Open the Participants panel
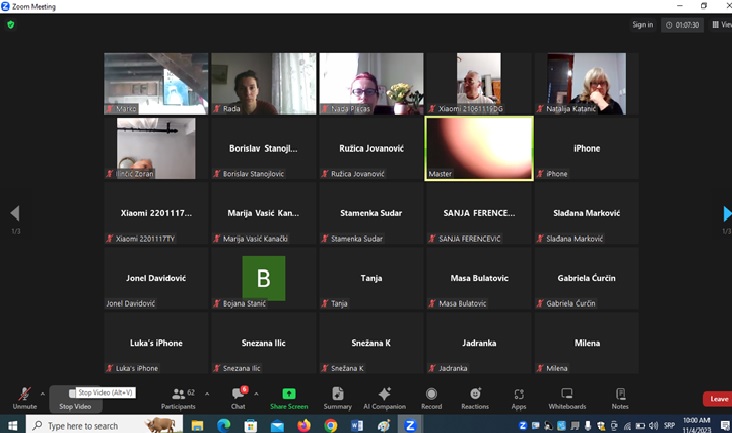 178,398
